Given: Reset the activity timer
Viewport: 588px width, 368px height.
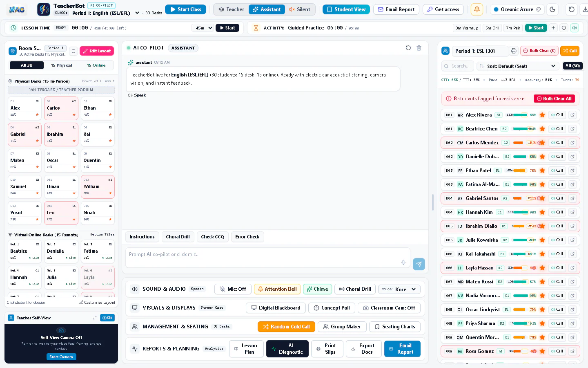Looking at the screenshot, I should point(564,28).
